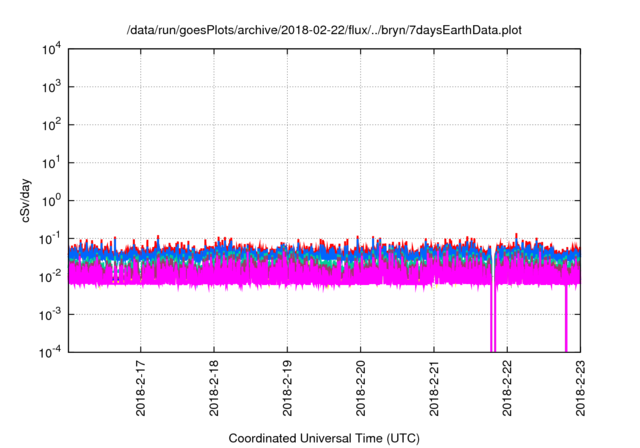Image resolution: width=640 pixels, height=448 pixels.
Task: Click the 10^-3 y-axis tick label
Action: tap(50, 315)
